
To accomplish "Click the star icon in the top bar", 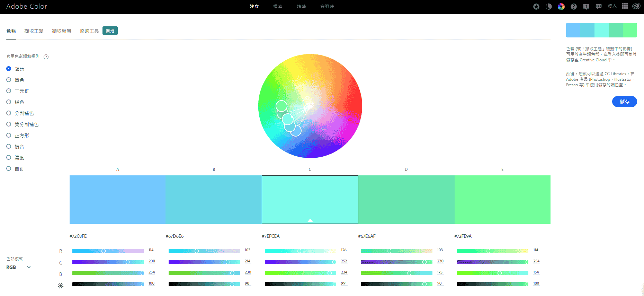I will coord(536,7).
